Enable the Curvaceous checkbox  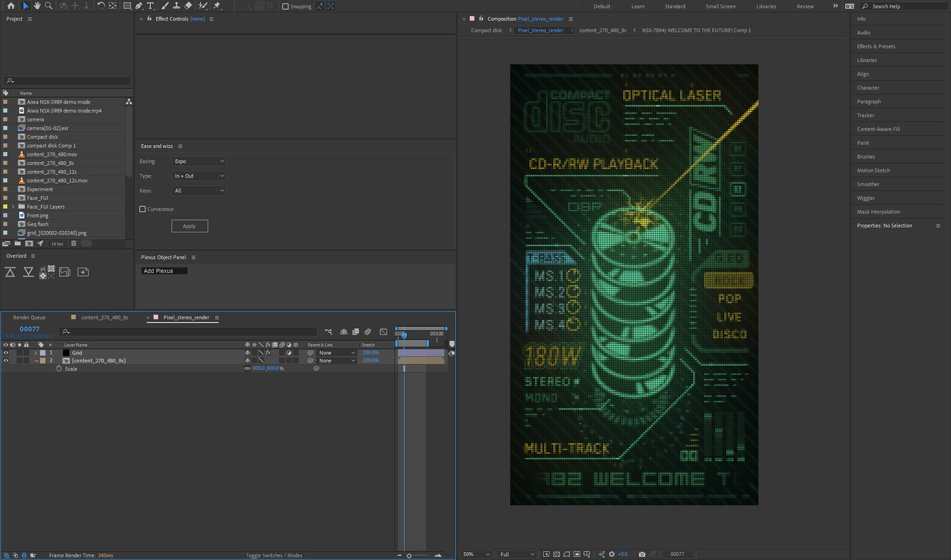[143, 209]
